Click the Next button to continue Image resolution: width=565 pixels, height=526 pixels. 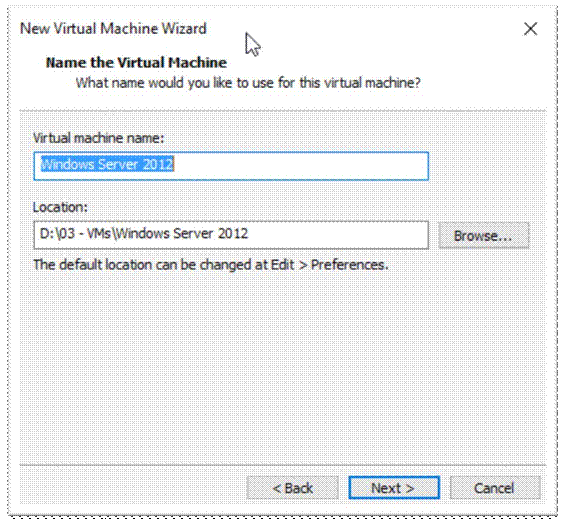point(394,488)
